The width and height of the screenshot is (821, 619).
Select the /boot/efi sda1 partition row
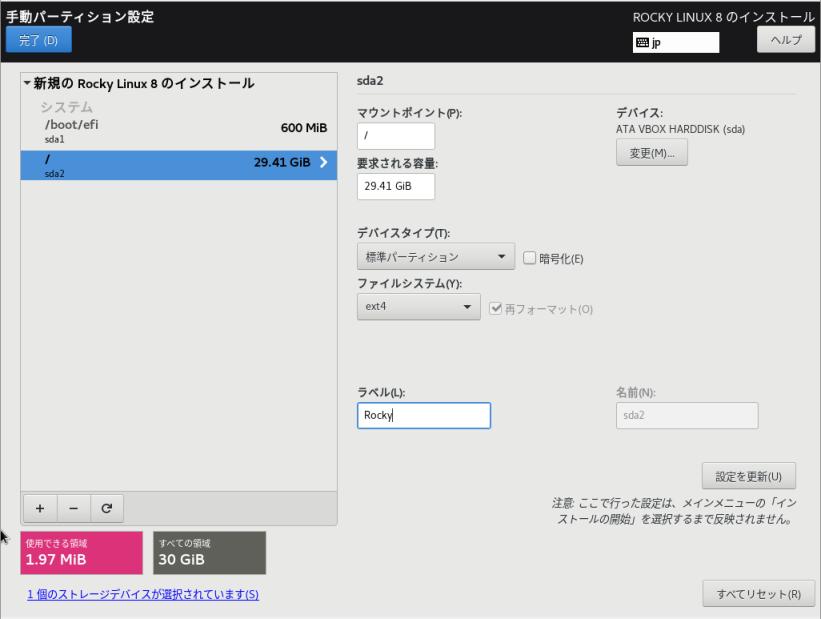[179, 131]
